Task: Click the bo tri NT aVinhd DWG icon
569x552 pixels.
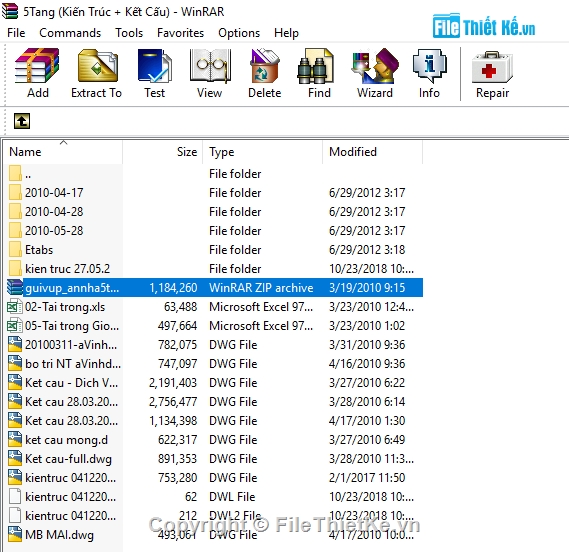Action: [x=15, y=364]
